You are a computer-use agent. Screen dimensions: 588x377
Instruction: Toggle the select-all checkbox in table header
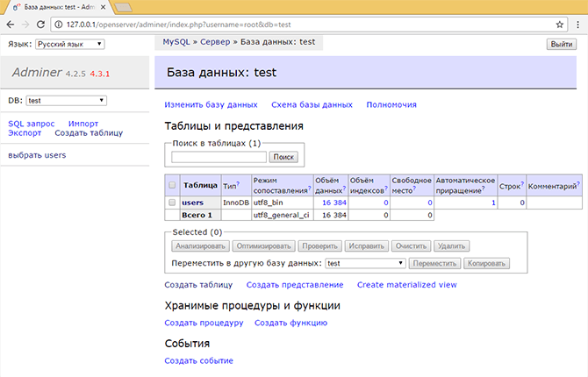[x=172, y=185]
